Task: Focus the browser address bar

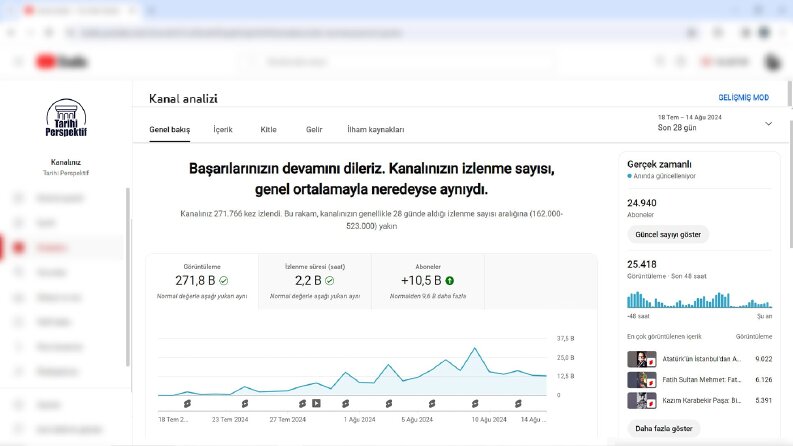Action: 374,33
